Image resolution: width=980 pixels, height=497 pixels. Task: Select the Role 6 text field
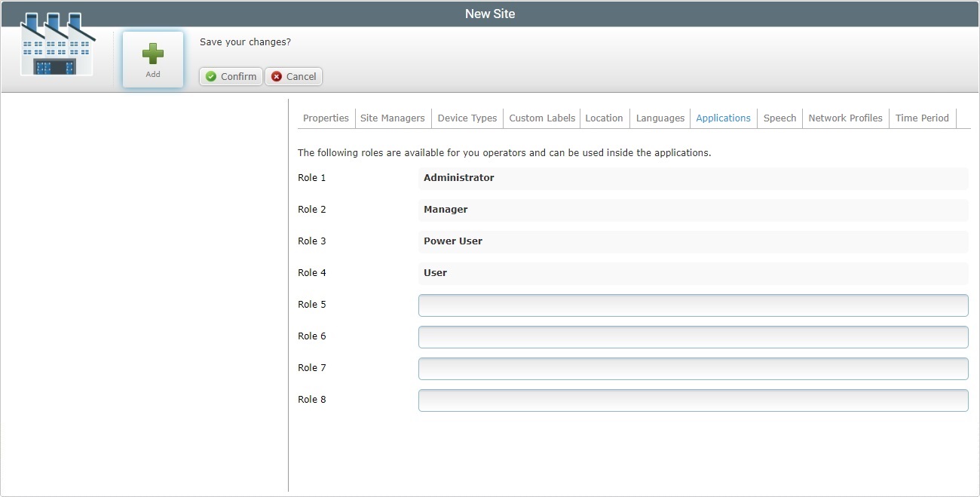click(693, 336)
